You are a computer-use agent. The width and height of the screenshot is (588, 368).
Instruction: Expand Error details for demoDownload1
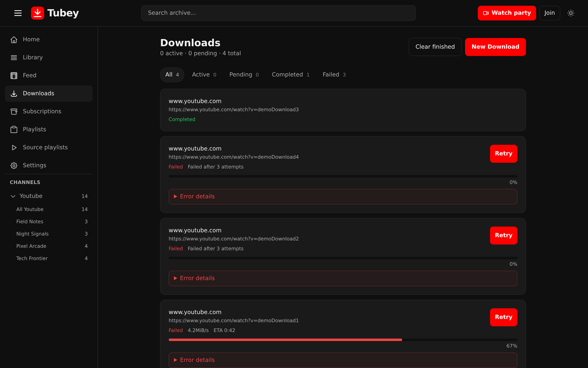click(343, 360)
